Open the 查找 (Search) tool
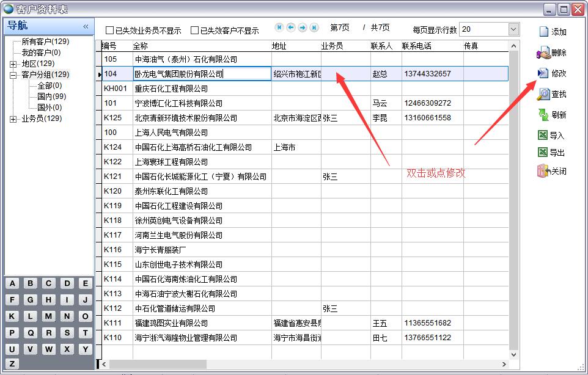Screen dimensions: 588x375 tap(543, 94)
